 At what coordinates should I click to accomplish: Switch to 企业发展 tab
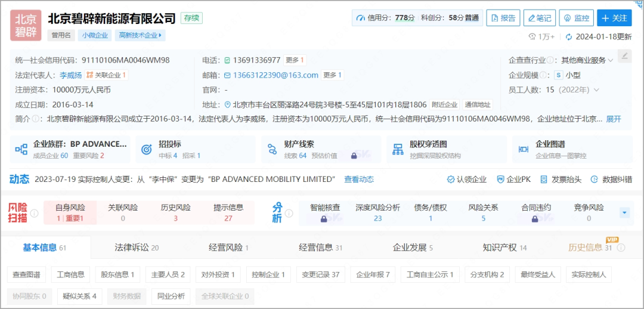coord(413,248)
